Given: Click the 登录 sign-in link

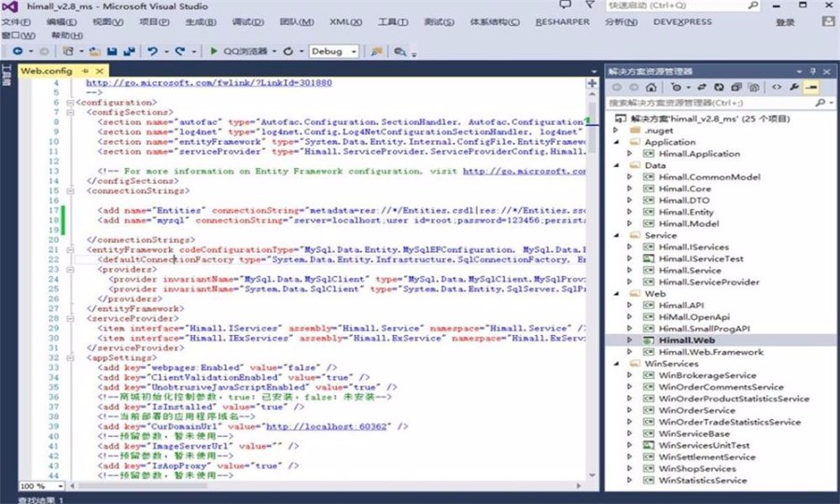Looking at the screenshot, I should 785,22.
